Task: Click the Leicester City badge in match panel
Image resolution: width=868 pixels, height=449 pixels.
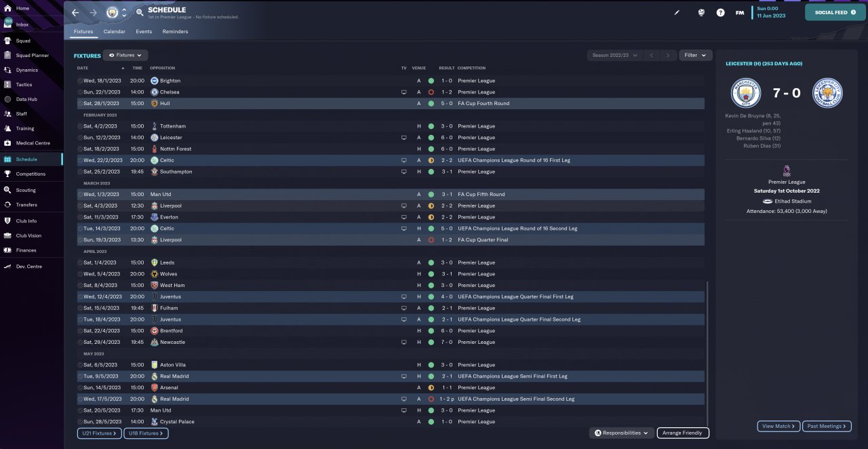Action: click(827, 93)
